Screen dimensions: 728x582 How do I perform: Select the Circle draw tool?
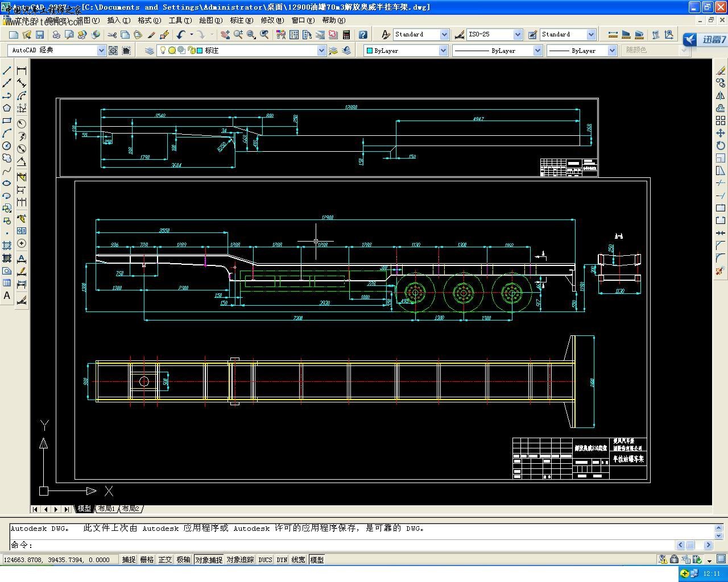pos(7,145)
